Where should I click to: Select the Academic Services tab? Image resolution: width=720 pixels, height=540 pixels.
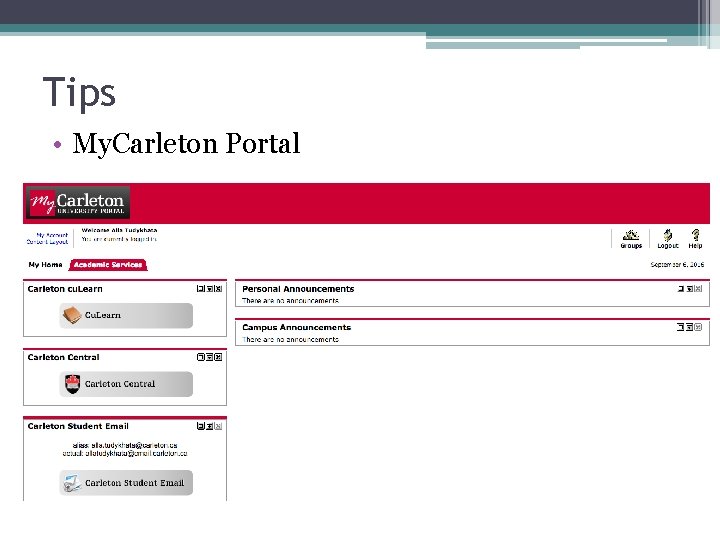(x=108, y=265)
